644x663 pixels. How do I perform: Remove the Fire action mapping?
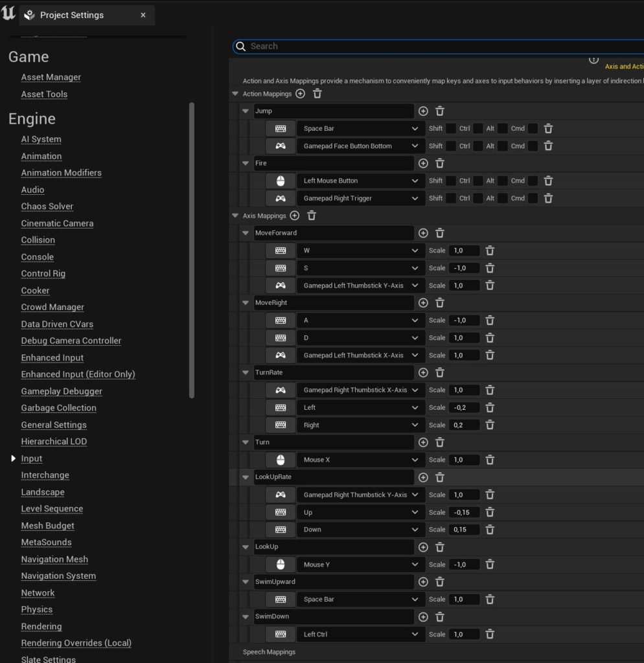tap(440, 163)
